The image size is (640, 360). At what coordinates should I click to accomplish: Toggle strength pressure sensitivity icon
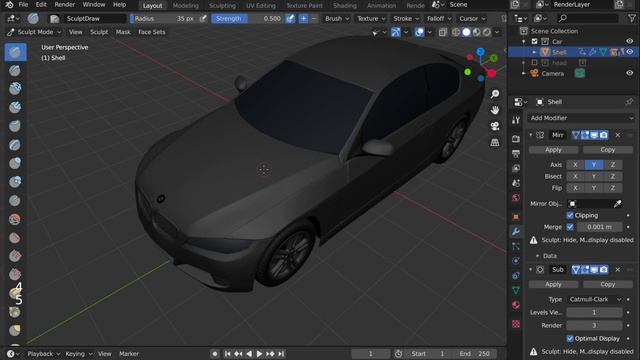click(290, 18)
